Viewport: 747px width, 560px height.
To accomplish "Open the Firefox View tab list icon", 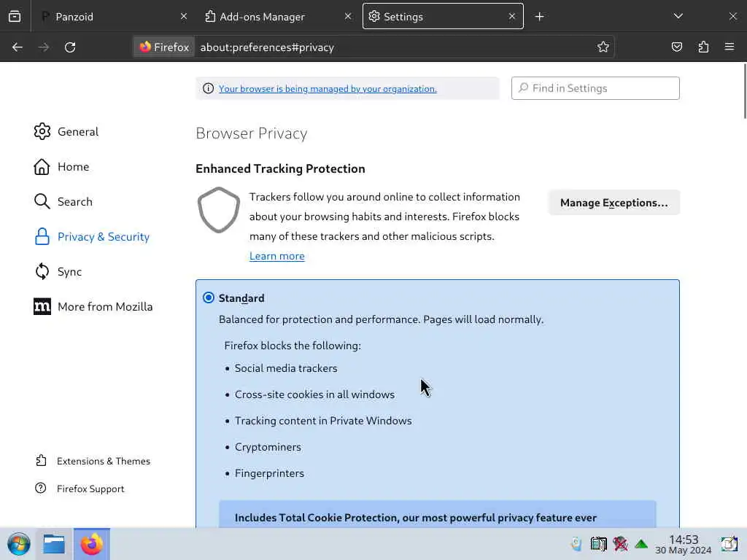I will point(15,16).
